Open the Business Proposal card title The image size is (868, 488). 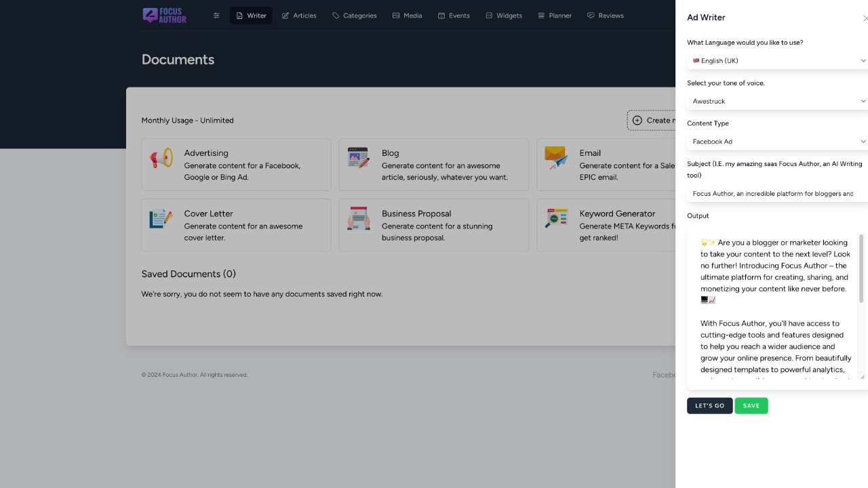416,213
